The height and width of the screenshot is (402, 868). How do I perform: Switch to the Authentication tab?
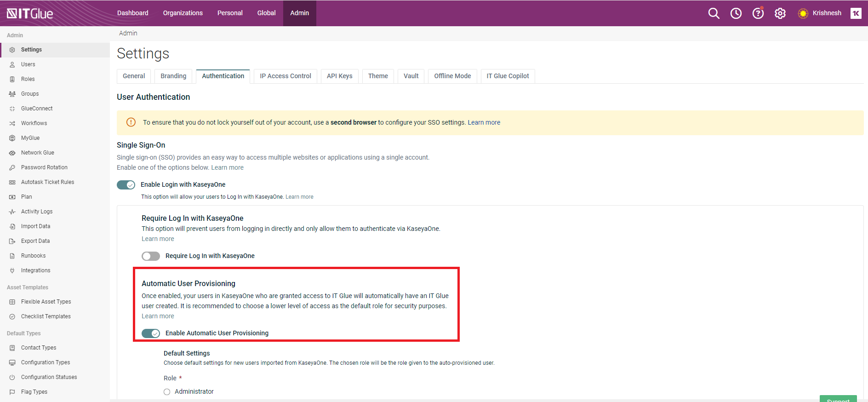[223, 76]
